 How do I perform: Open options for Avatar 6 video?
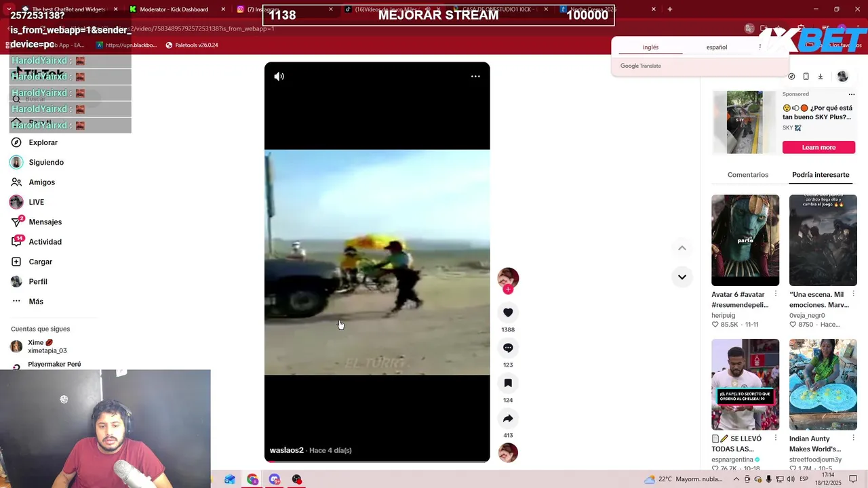(776, 294)
